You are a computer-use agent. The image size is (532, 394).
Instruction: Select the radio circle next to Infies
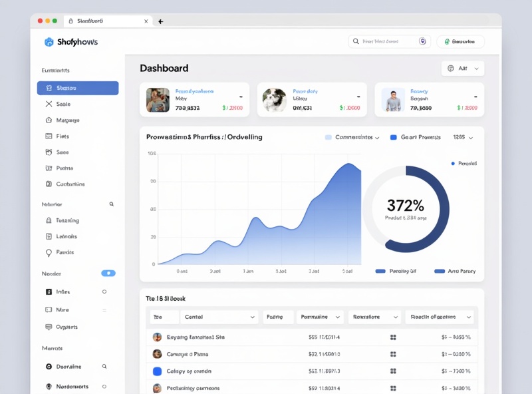click(x=104, y=292)
